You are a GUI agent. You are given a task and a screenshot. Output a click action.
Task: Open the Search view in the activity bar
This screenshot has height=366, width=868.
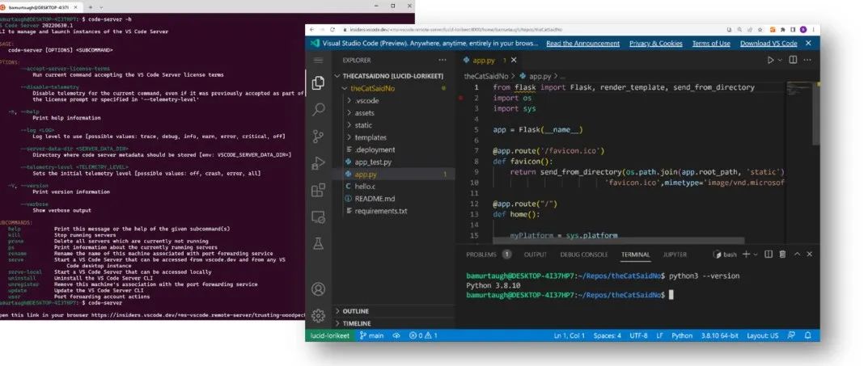coord(318,109)
